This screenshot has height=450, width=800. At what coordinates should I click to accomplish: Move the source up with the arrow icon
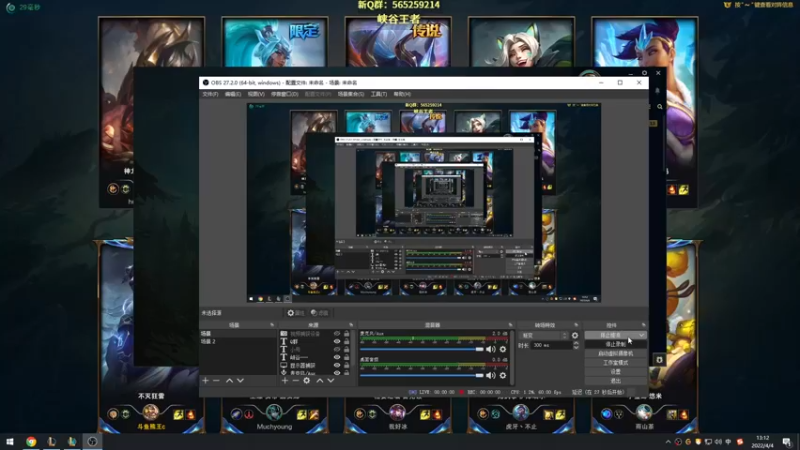pyautogui.click(x=319, y=381)
